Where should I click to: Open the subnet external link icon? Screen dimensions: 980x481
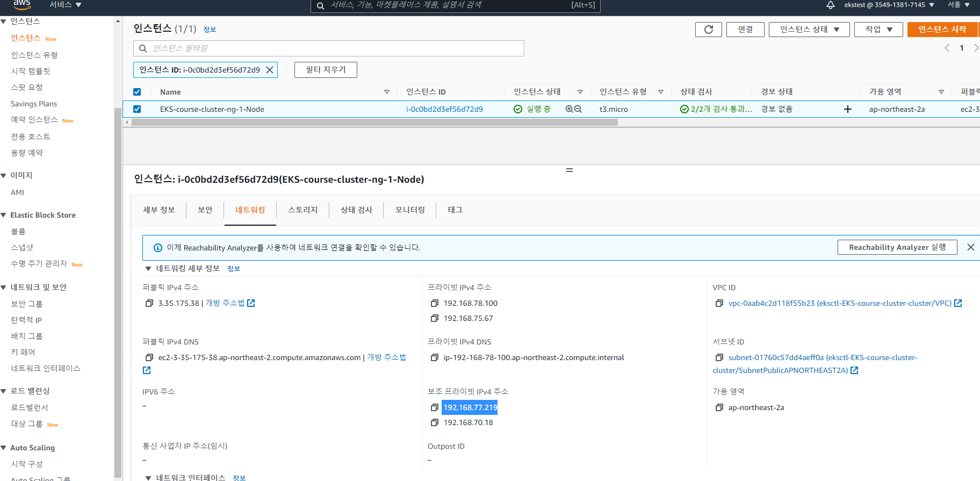[854, 370]
